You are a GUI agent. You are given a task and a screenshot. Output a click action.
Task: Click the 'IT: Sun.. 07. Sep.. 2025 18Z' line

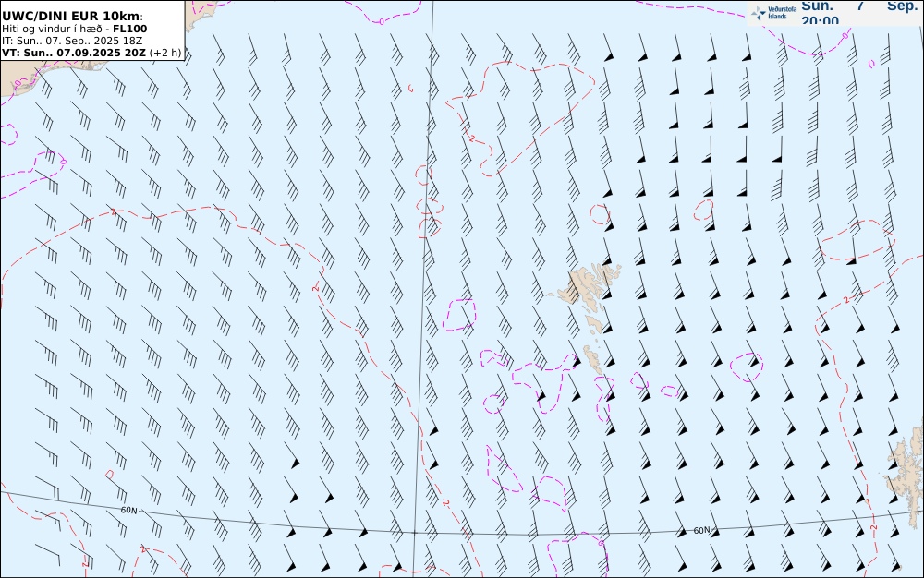(72, 41)
